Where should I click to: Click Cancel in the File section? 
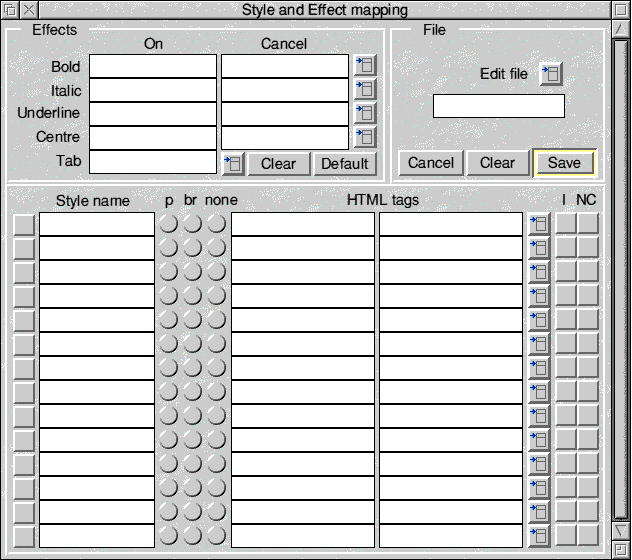(431, 163)
